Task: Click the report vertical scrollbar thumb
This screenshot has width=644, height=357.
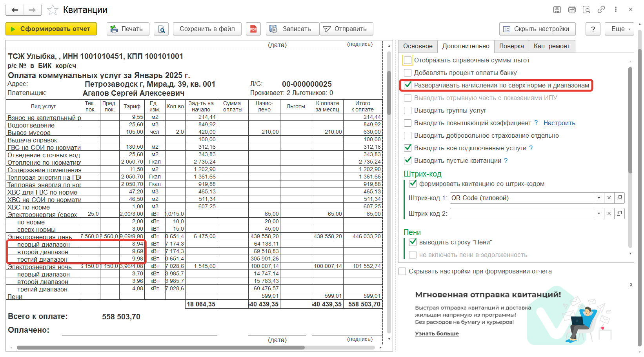Action: coord(389,93)
